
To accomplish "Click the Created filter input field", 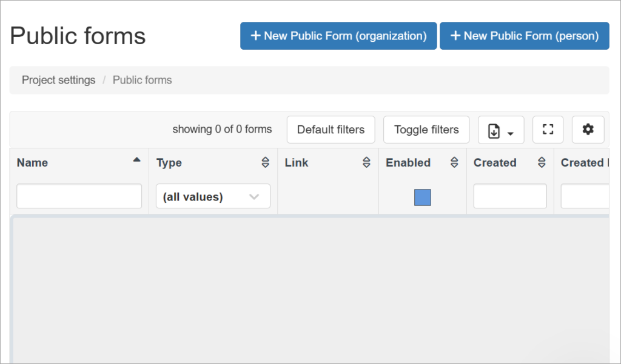I will tap(509, 196).
